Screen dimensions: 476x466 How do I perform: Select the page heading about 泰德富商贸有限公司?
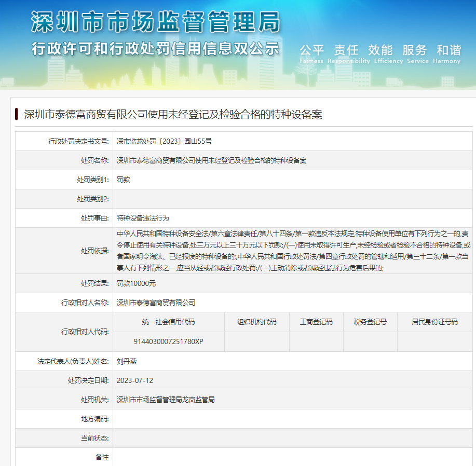click(x=173, y=115)
